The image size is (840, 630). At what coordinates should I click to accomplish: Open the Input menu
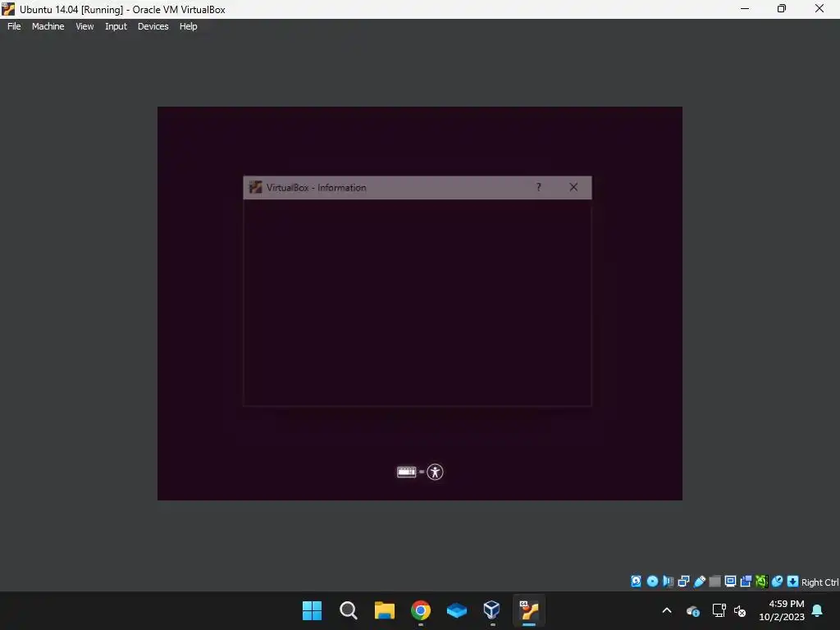pos(116,26)
